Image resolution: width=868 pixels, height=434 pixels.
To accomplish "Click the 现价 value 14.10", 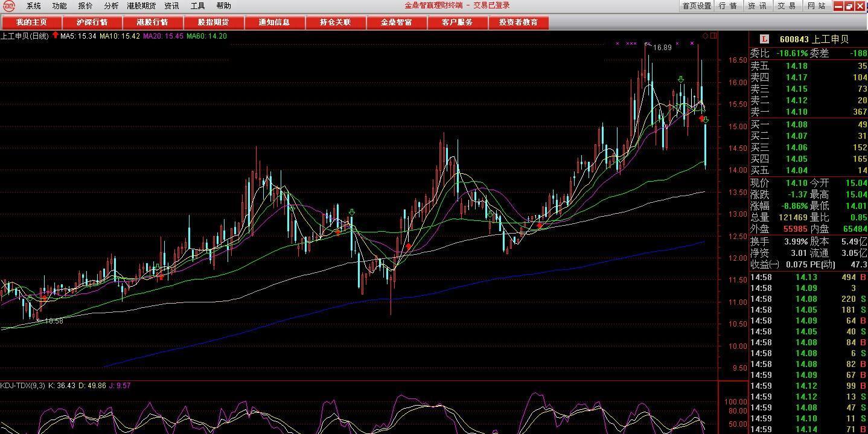I will click(796, 182).
